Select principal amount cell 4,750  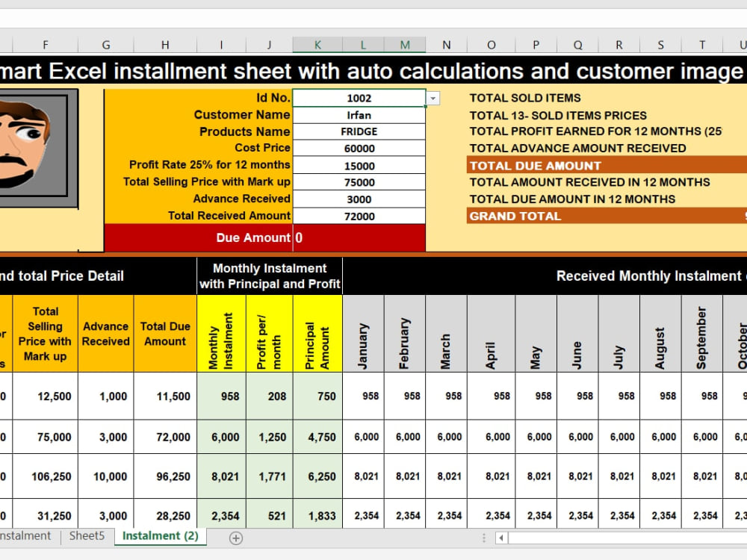(317, 437)
